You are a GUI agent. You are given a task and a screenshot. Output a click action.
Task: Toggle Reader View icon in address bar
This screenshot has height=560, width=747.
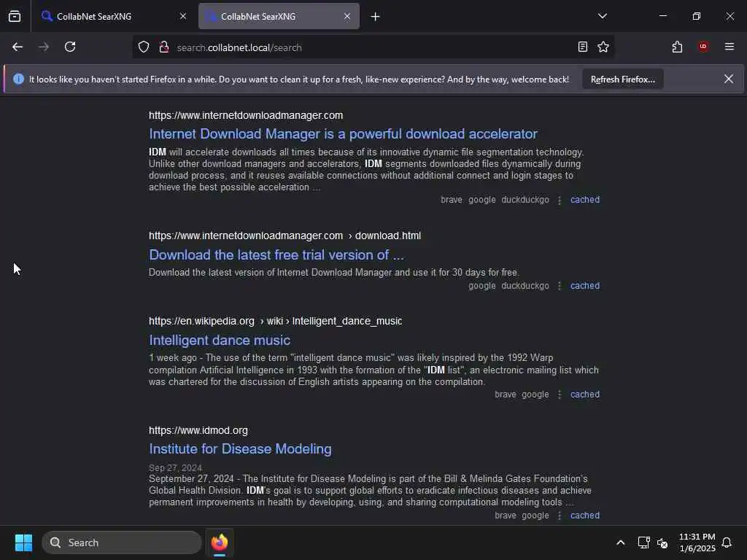pyautogui.click(x=582, y=47)
